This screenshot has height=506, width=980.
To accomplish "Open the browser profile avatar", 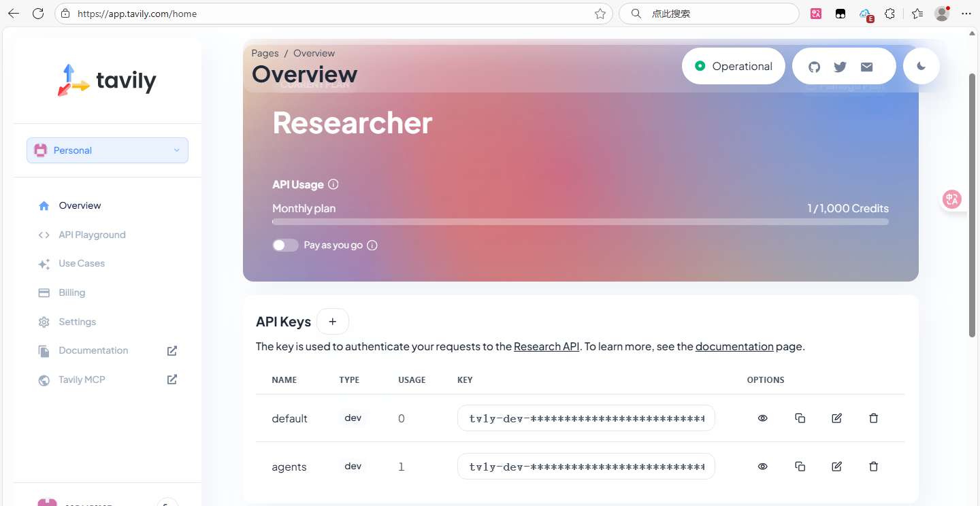I will [x=942, y=14].
